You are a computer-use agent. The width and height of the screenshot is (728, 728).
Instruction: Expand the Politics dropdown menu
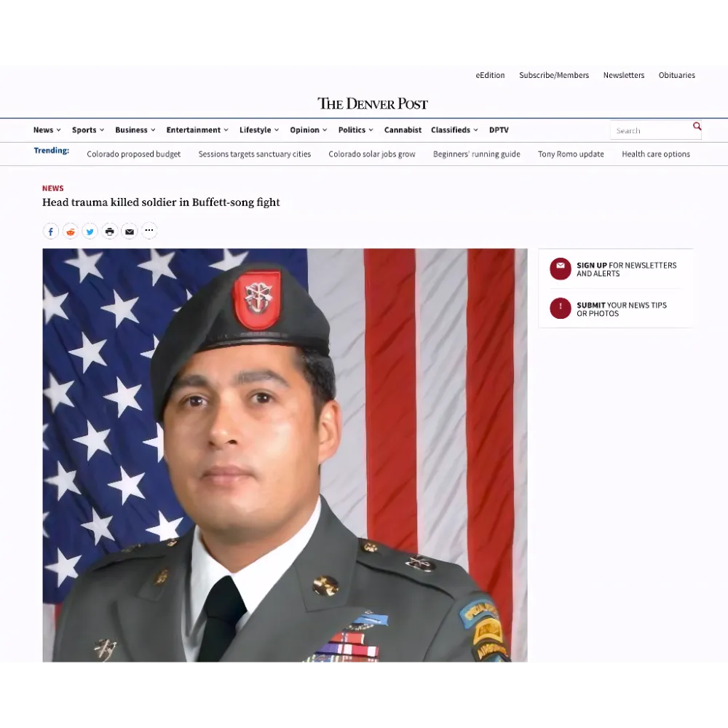[355, 130]
